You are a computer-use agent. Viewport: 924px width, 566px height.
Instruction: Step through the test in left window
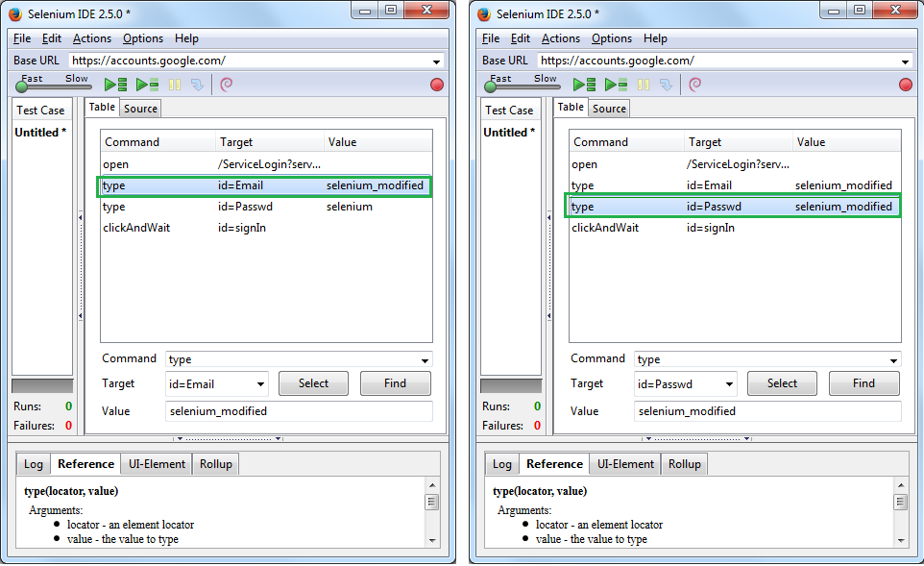198,85
